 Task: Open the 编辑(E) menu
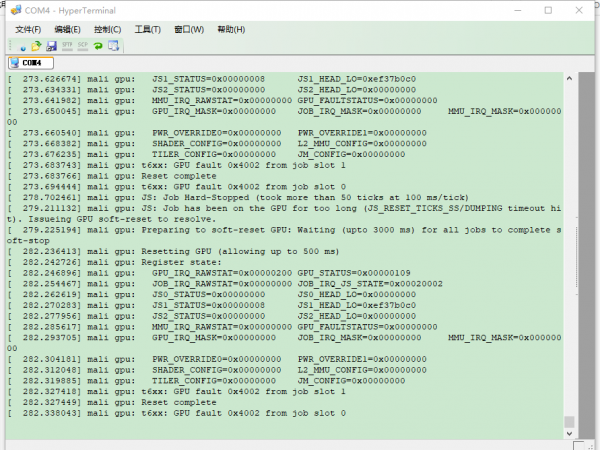coord(68,29)
